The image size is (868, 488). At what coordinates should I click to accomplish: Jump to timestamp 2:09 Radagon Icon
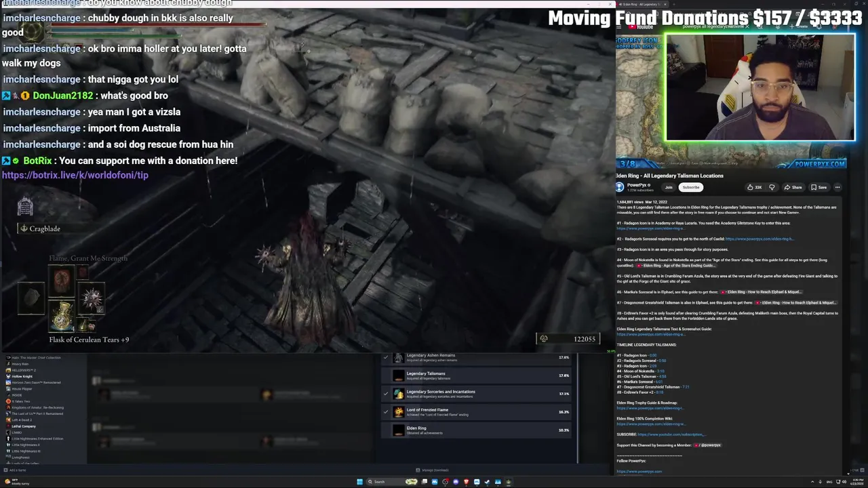[x=652, y=366]
